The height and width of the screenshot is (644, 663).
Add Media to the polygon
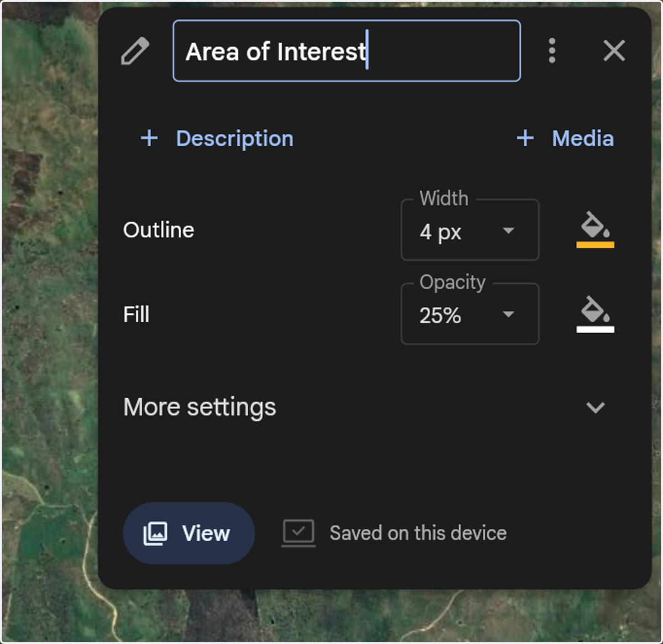click(565, 138)
